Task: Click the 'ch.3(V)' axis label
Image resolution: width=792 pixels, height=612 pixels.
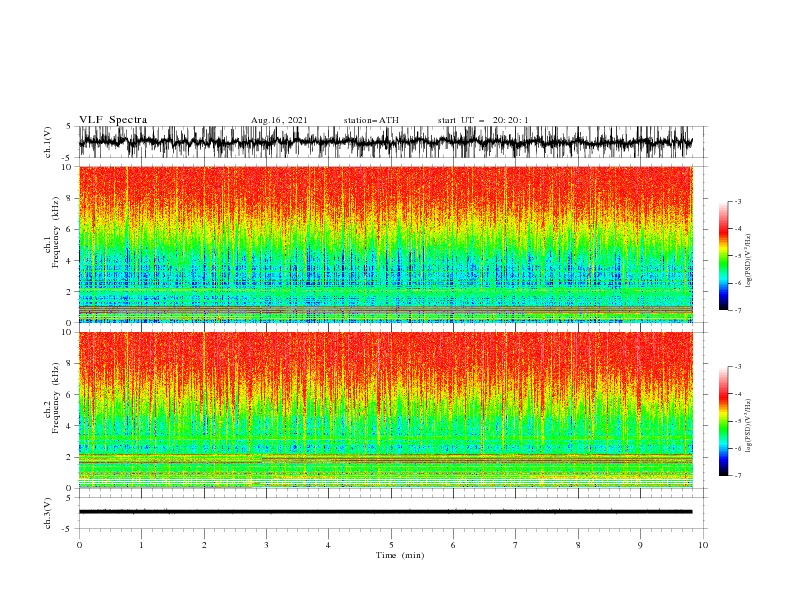Action: point(48,513)
